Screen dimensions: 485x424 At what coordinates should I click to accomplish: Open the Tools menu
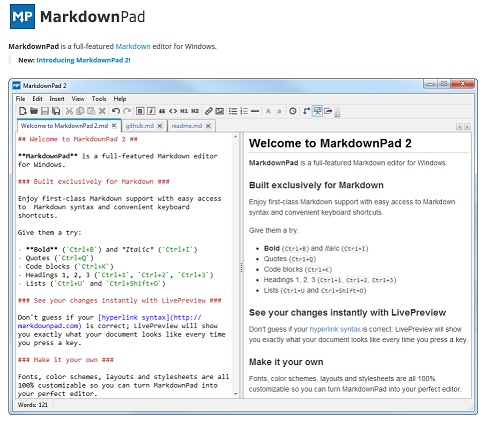tap(99, 99)
